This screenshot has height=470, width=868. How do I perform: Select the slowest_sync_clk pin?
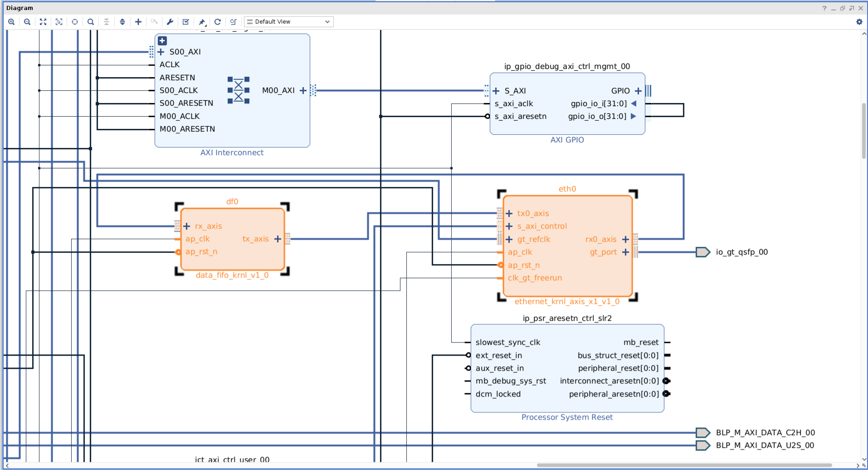pos(508,342)
